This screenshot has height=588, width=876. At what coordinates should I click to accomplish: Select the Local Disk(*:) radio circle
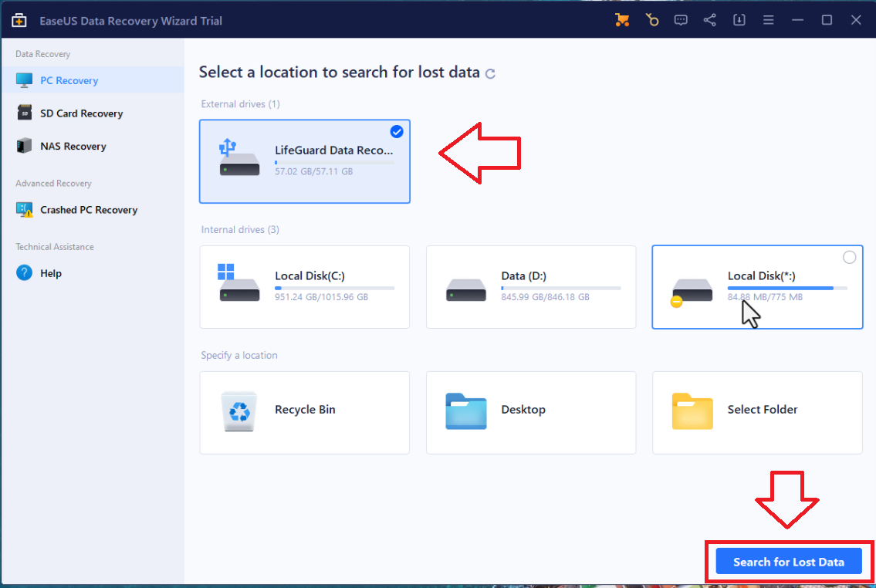pyautogui.click(x=849, y=258)
